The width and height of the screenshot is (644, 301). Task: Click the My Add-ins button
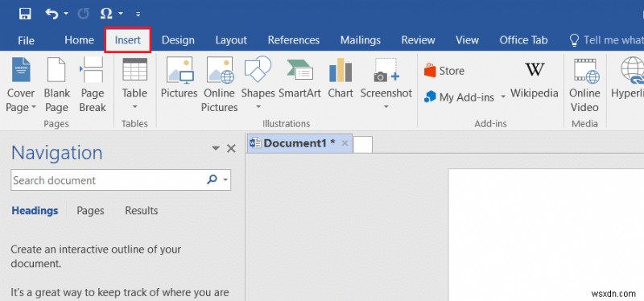pyautogui.click(x=459, y=97)
